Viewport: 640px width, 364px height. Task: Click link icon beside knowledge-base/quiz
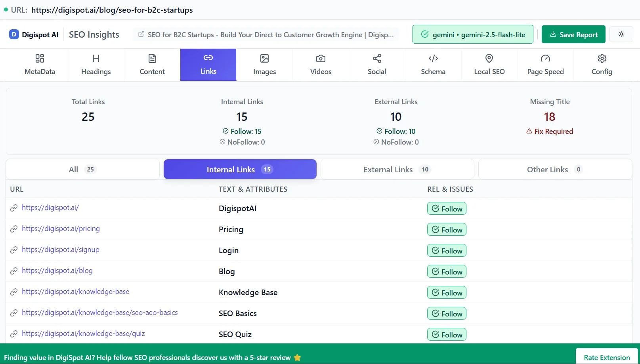click(14, 334)
